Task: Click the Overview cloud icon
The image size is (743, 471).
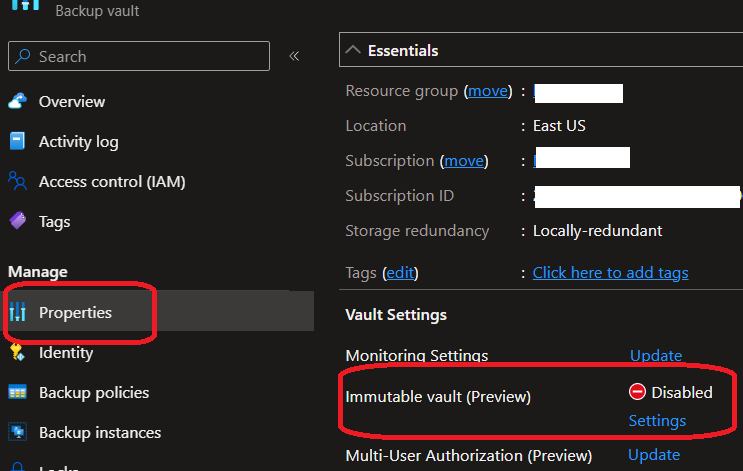Action: [x=17, y=101]
